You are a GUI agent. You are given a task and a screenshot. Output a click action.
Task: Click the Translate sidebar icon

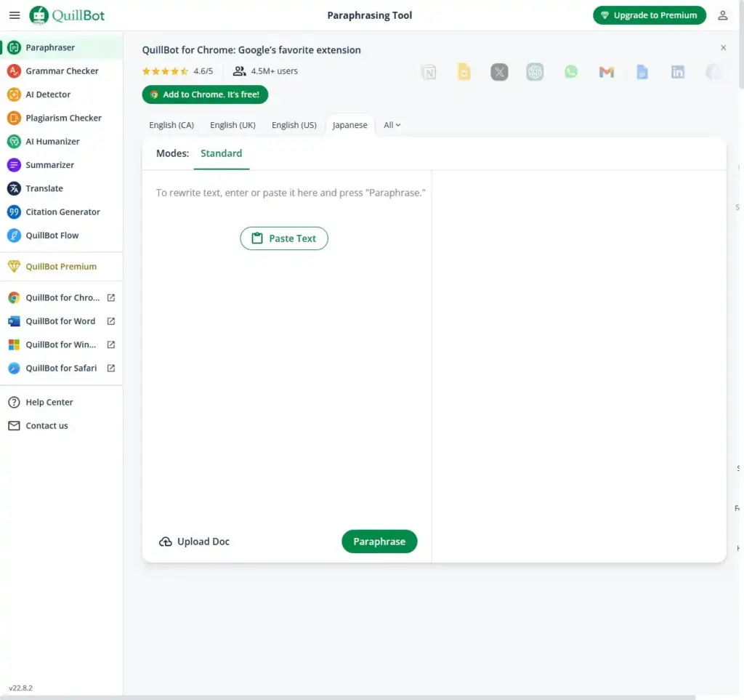coord(15,188)
